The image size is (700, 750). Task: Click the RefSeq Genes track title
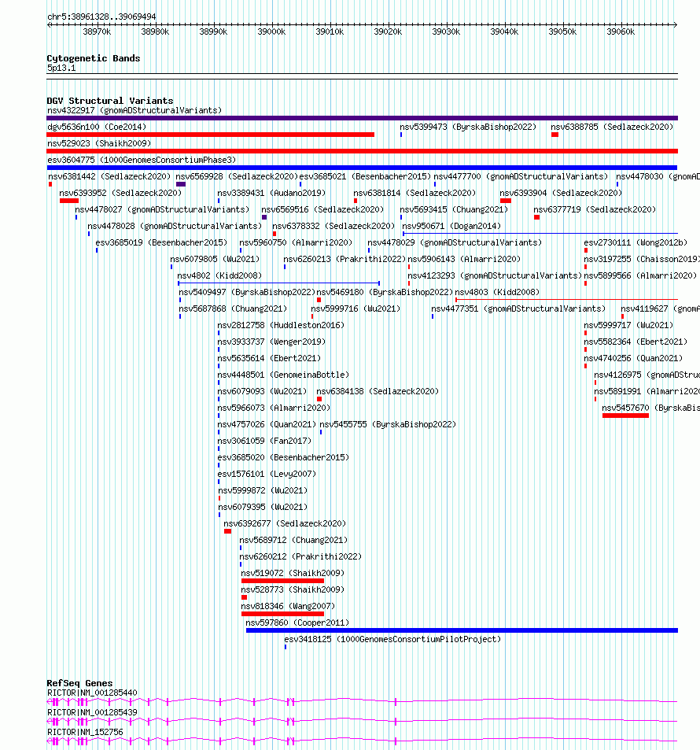click(x=79, y=683)
